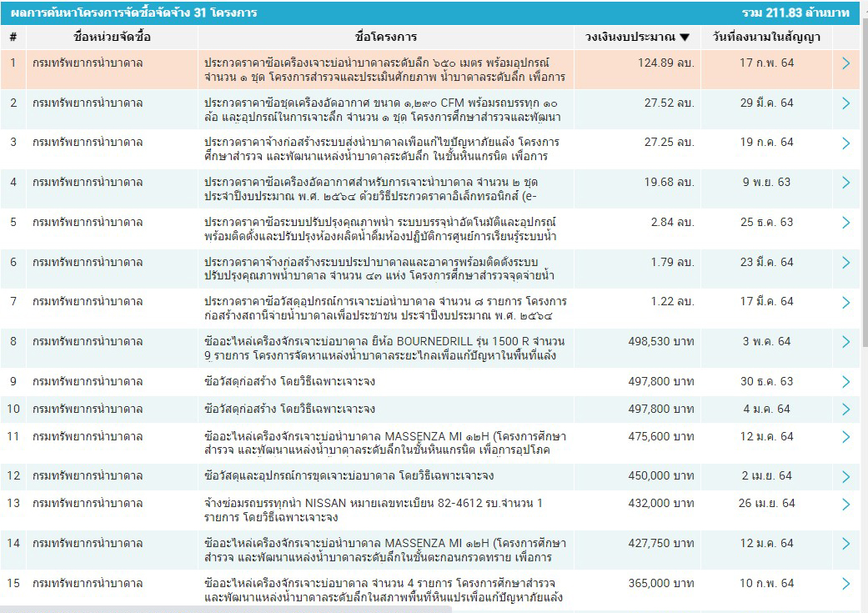Open details arrow for row 1
868x613 pixels.
[845, 63]
